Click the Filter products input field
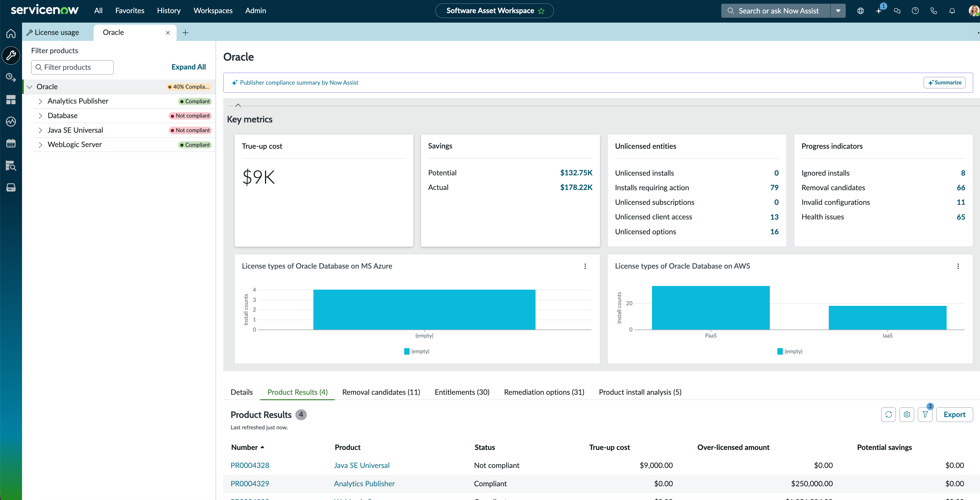Screen dimensions: 980x500 [72, 67]
